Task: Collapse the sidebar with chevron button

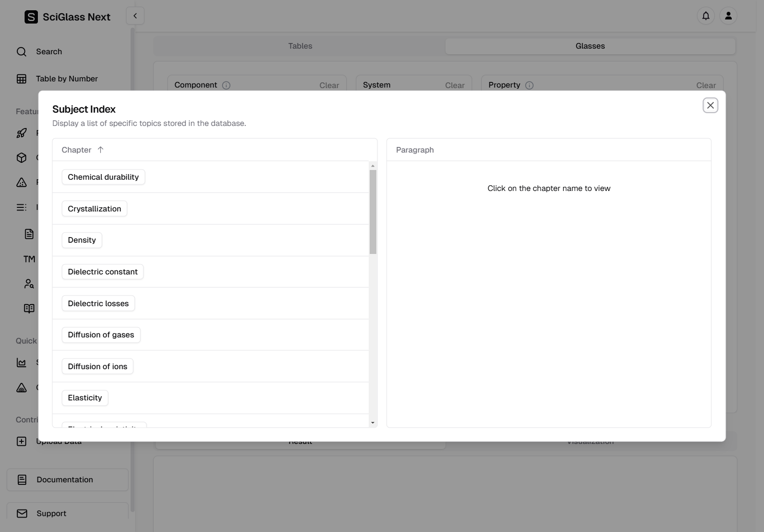Action: click(135, 16)
